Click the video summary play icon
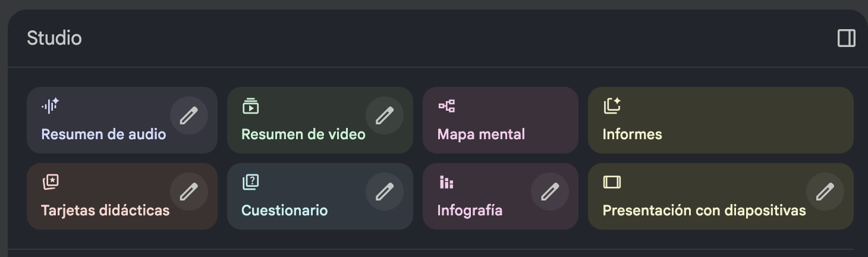The height and width of the screenshot is (257, 868). click(250, 106)
